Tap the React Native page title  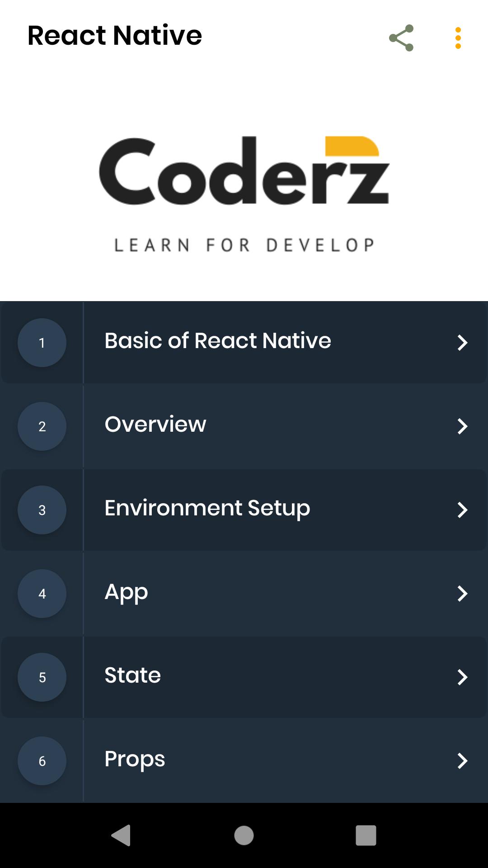coord(115,35)
